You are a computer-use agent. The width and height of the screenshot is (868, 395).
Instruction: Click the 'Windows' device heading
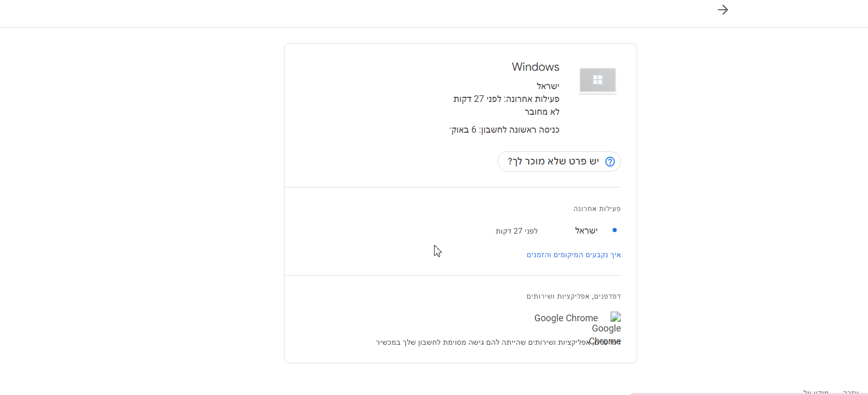click(535, 67)
